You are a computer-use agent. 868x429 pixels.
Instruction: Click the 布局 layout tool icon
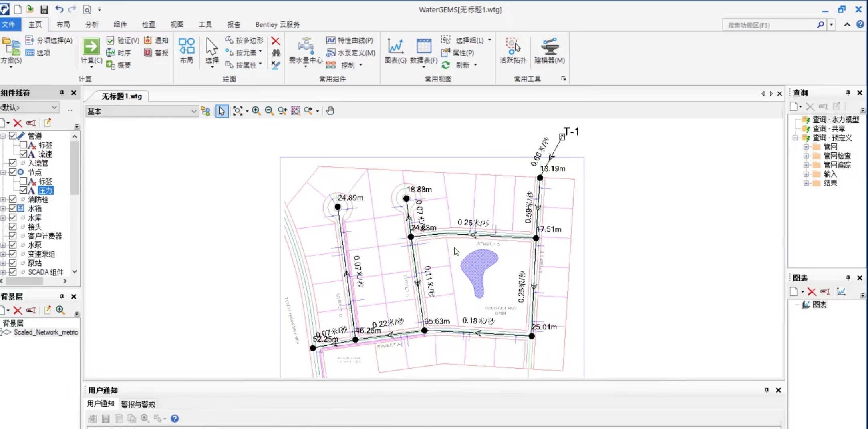[x=187, y=46]
